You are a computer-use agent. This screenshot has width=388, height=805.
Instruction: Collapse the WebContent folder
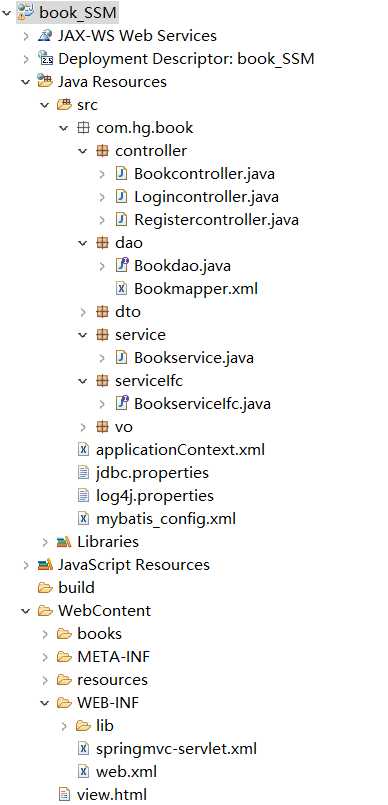pyautogui.click(x=26, y=610)
